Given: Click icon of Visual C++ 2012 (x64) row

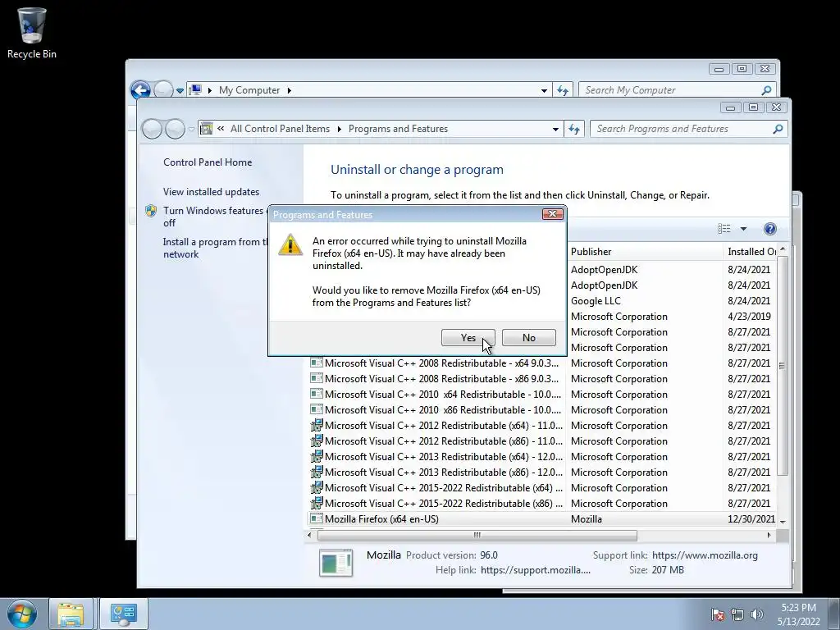Looking at the screenshot, I should tap(317, 425).
